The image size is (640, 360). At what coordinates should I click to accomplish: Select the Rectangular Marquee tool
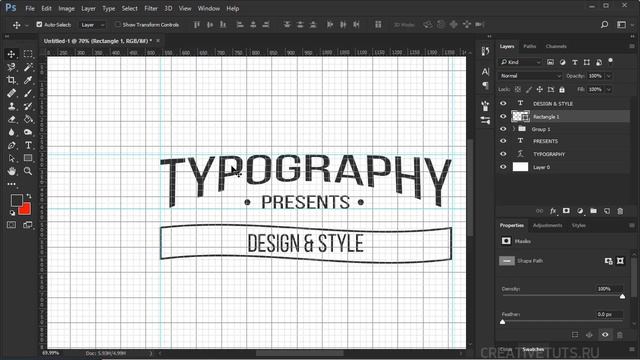point(28,54)
